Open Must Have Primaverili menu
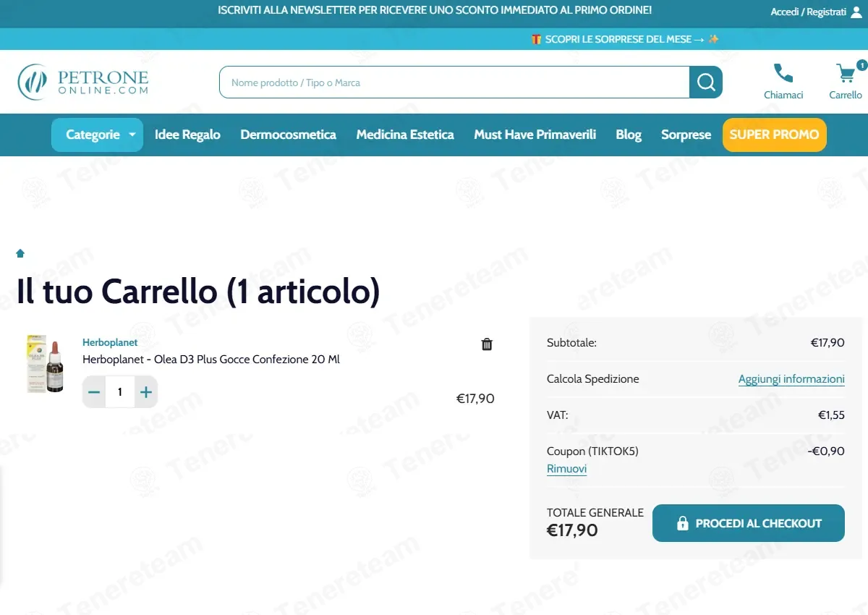 click(535, 135)
